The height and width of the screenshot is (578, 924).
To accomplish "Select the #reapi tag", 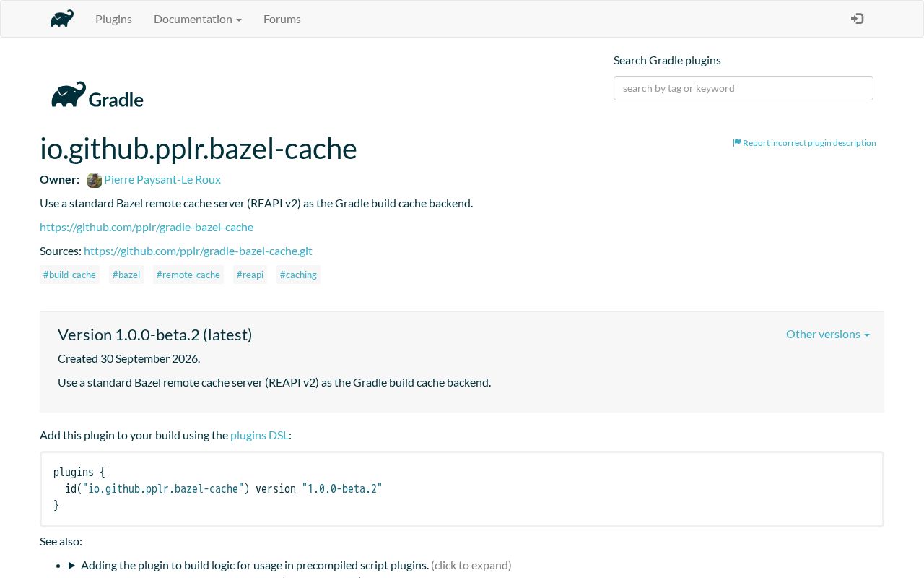I will tap(250, 275).
